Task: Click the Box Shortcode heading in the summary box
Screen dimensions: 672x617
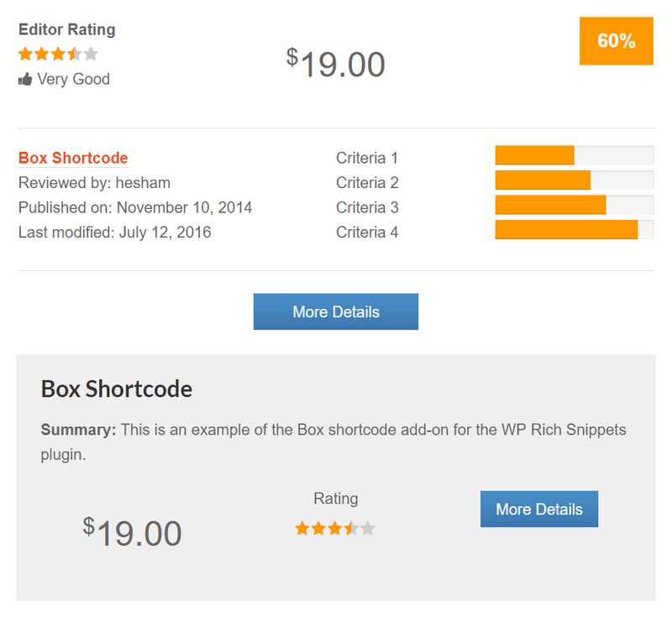Action: click(115, 389)
